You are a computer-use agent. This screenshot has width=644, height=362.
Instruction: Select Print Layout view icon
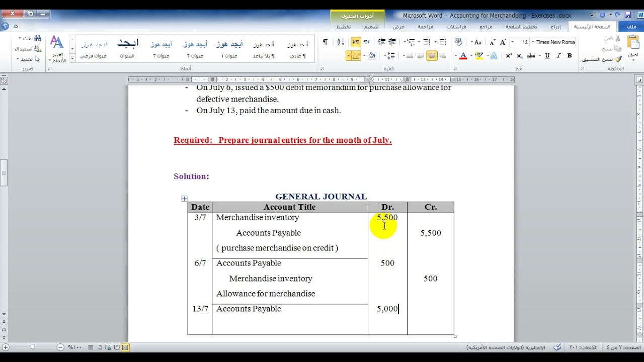[x=125, y=347]
